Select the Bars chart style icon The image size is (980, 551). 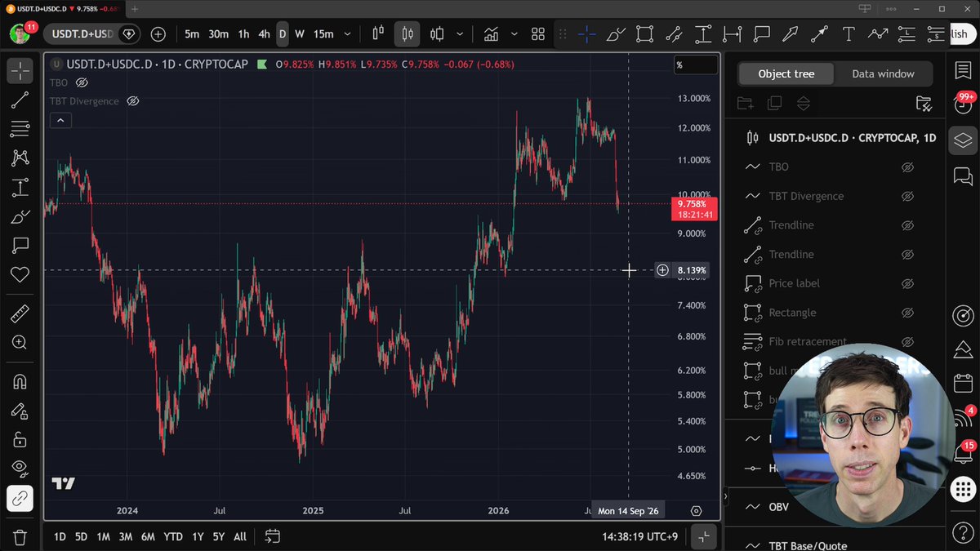(x=378, y=34)
